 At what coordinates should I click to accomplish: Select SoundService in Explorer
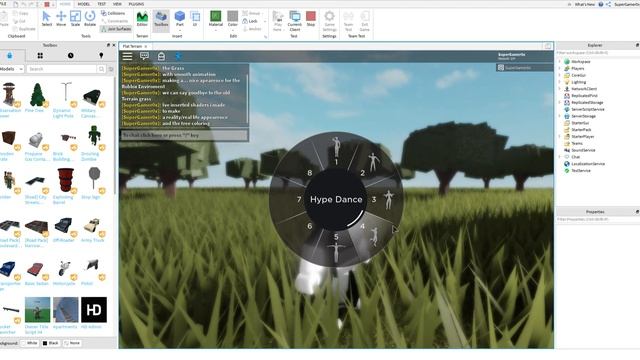point(583,150)
